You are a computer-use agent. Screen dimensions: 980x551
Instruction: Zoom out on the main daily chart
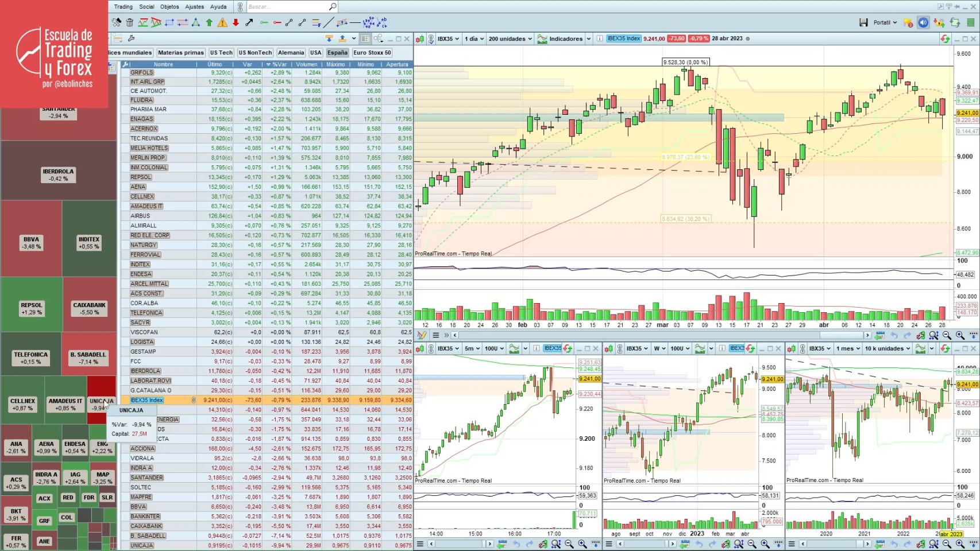coord(947,335)
